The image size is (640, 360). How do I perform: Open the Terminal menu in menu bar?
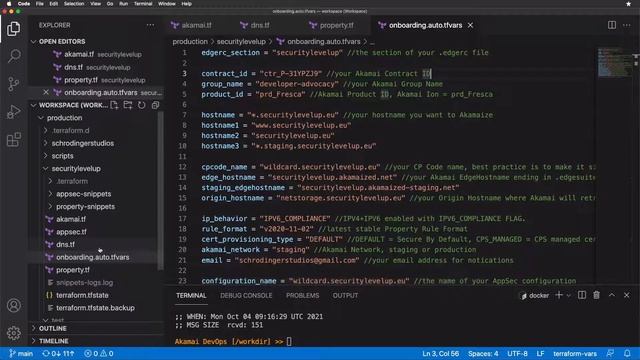(143, 4)
